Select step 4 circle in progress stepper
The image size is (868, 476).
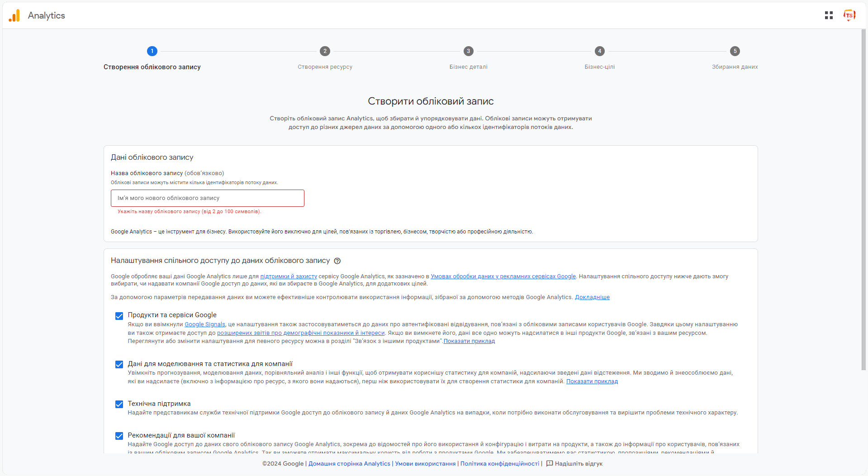600,51
